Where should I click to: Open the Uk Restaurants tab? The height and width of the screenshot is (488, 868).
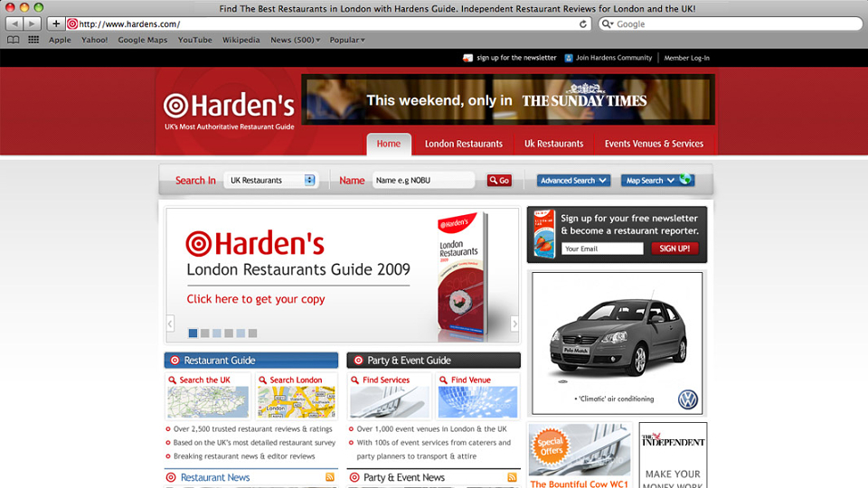(x=553, y=144)
